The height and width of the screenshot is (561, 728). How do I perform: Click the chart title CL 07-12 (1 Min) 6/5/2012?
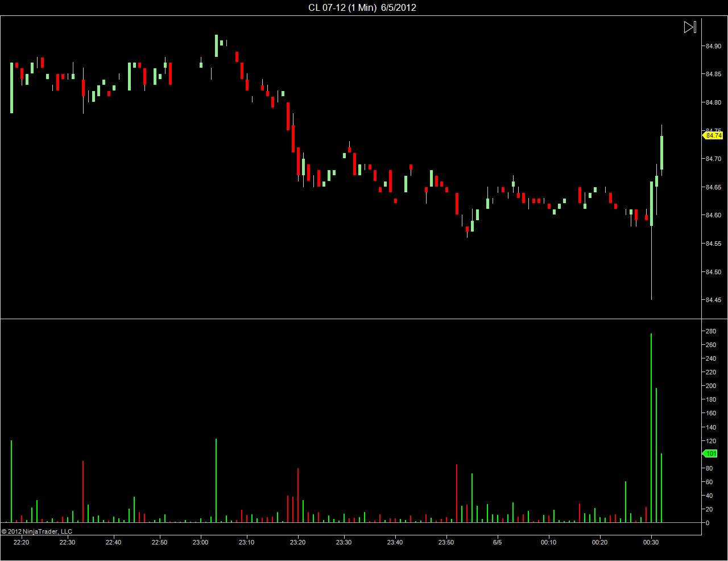(x=362, y=7)
